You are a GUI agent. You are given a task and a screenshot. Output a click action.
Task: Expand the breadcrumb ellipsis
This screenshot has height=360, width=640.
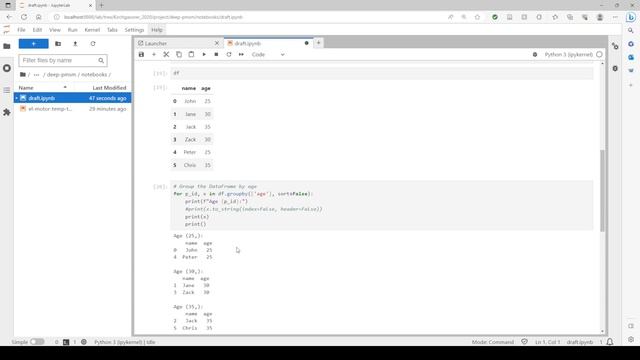tap(36, 74)
